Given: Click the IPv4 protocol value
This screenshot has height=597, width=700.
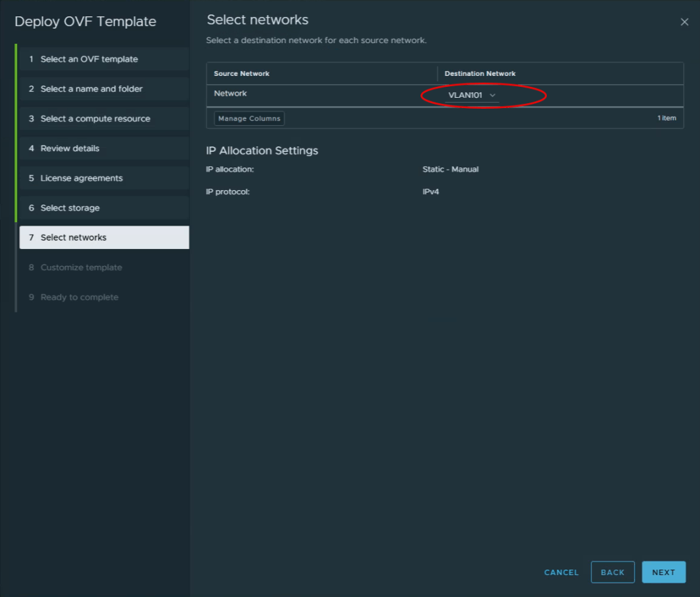Looking at the screenshot, I should coord(431,192).
